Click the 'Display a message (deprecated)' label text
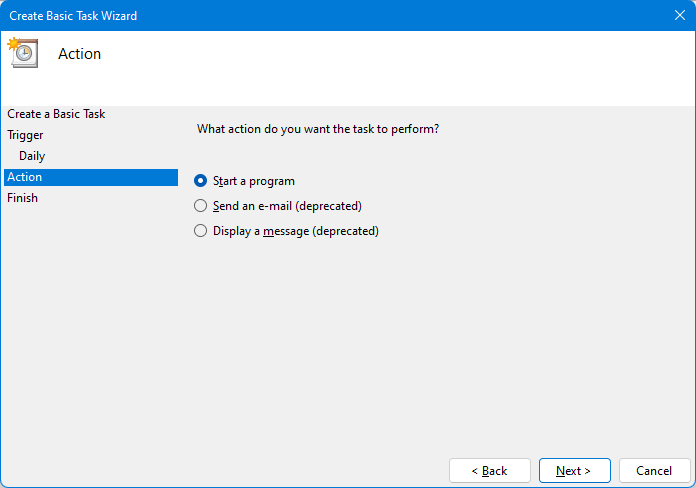Viewport: 696px width, 488px height. 296,231
